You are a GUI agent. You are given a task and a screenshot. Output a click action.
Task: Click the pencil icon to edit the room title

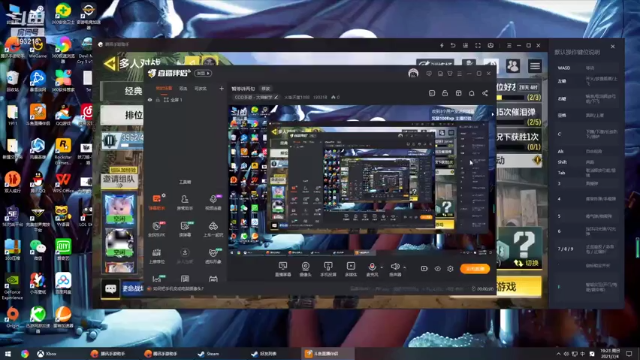(276, 97)
